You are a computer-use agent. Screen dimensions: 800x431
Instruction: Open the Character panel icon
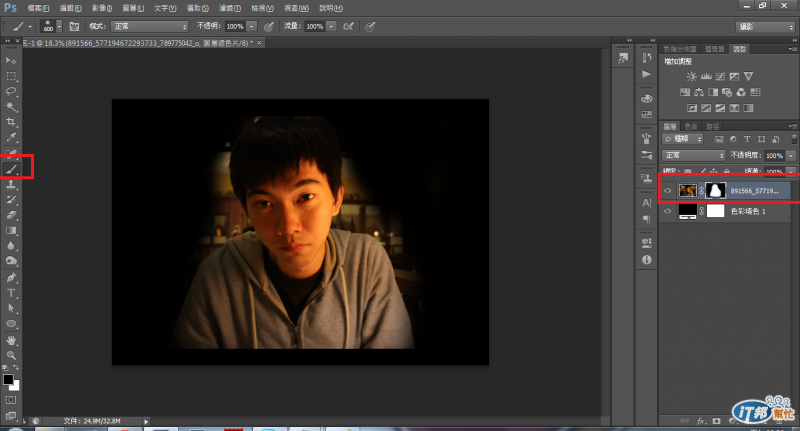pos(646,202)
